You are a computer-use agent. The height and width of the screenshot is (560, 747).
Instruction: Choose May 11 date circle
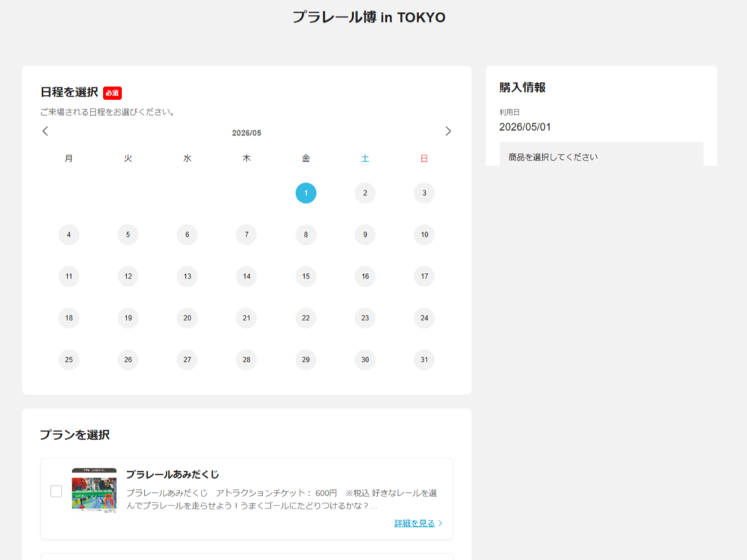coord(69,276)
